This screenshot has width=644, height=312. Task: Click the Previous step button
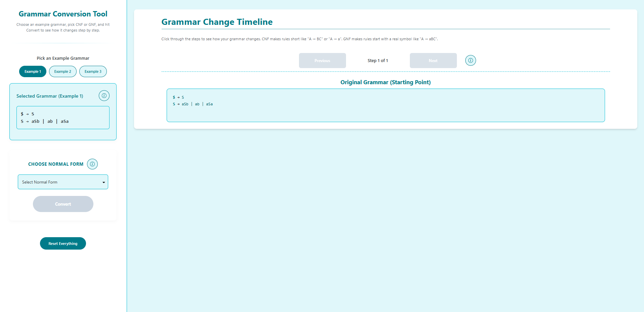coord(322,60)
